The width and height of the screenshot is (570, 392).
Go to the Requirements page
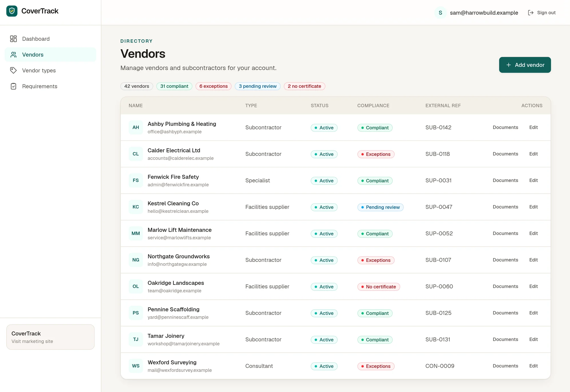(x=50, y=86)
